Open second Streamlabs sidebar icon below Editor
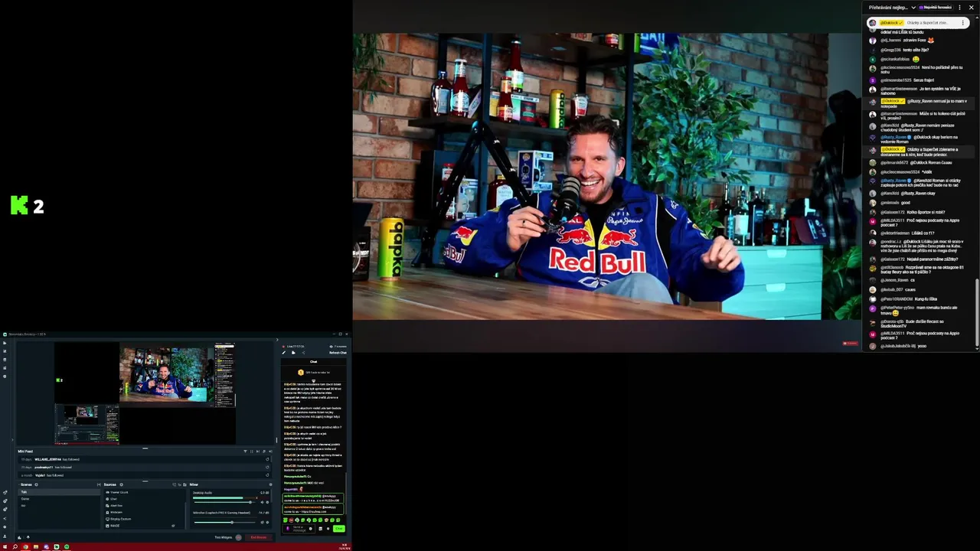The image size is (980, 551). pyautogui.click(x=5, y=351)
